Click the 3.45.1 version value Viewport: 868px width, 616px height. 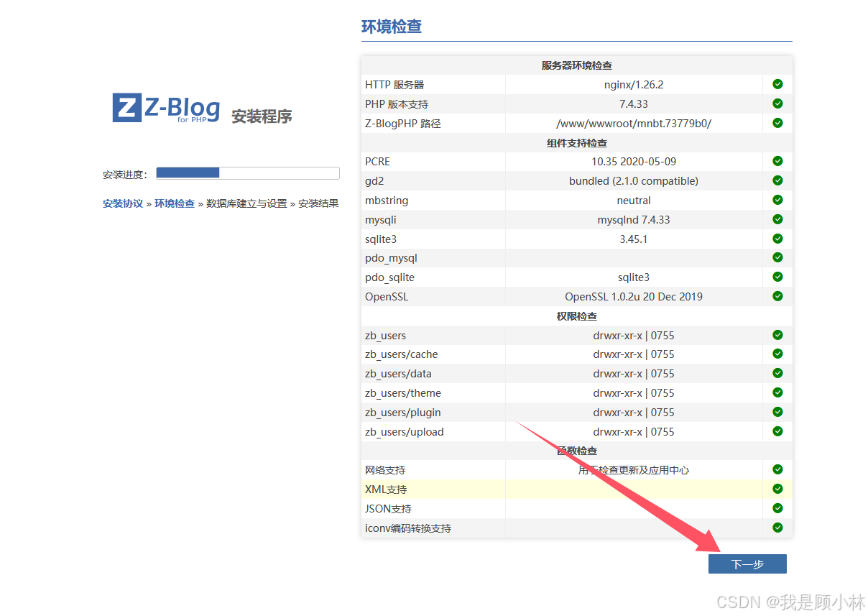634,239
